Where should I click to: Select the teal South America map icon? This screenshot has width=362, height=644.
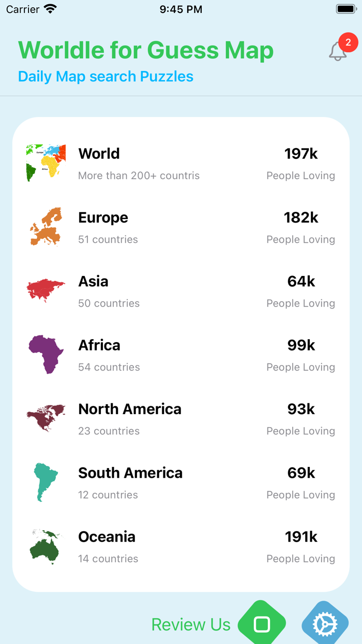pyautogui.click(x=46, y=482)
